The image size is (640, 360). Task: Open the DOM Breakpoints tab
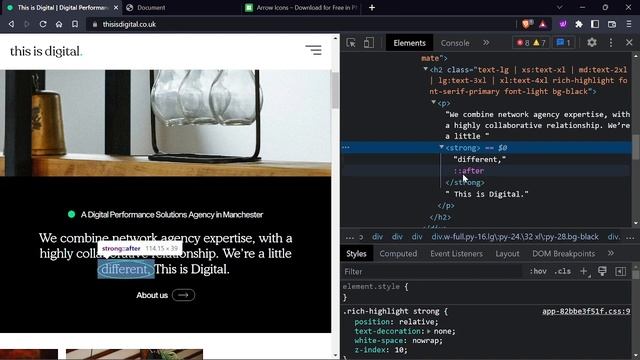(563, 253)
